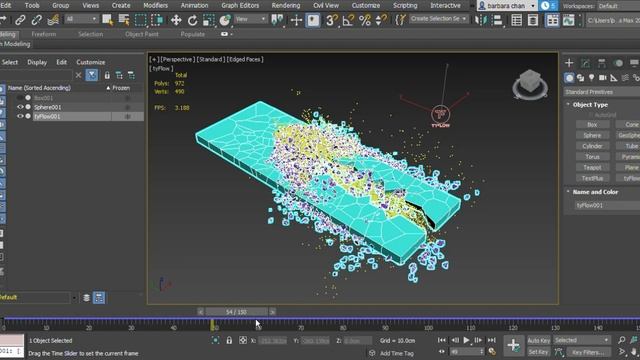640x360 pixels.
Task: Open the Create command panel tab
Action: [569, 62]
